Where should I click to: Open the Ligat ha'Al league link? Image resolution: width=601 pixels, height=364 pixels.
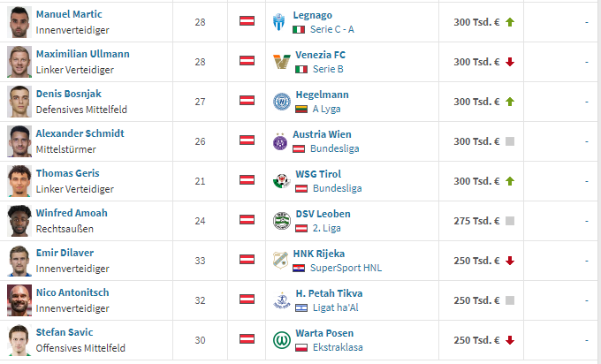tap(335, 307)
